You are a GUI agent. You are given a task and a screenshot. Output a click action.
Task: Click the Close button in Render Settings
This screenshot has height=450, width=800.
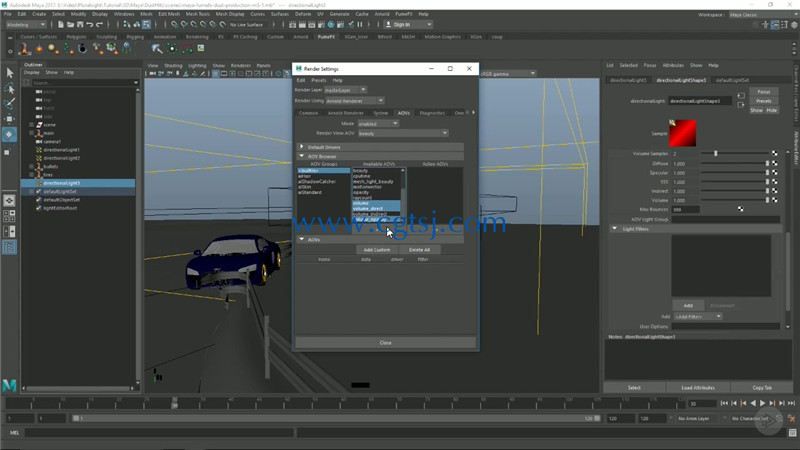coord(385,343)
